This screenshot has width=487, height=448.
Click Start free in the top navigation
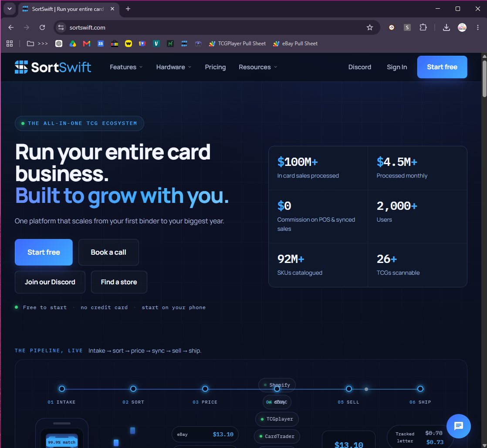442,67
